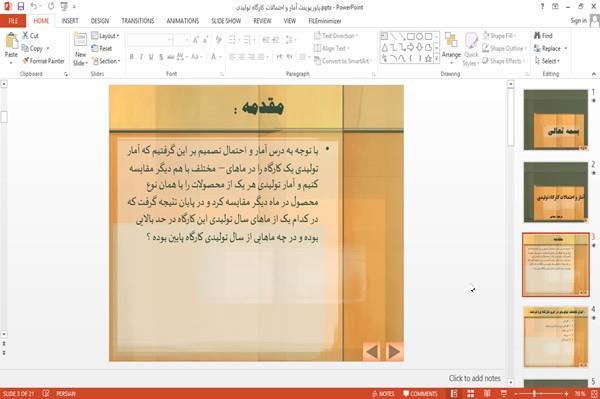Open the Arrange tool

(x=451, y=48)
